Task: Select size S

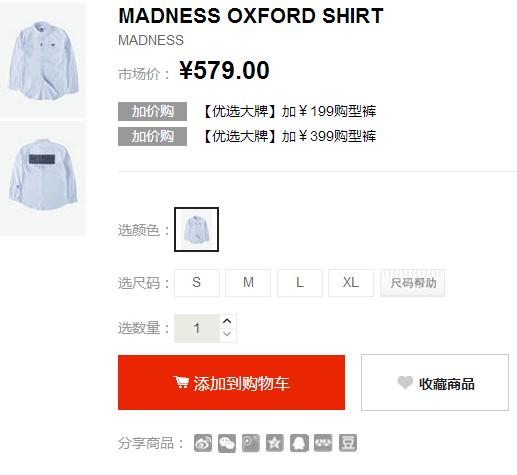Action: (x=197, y=283)
